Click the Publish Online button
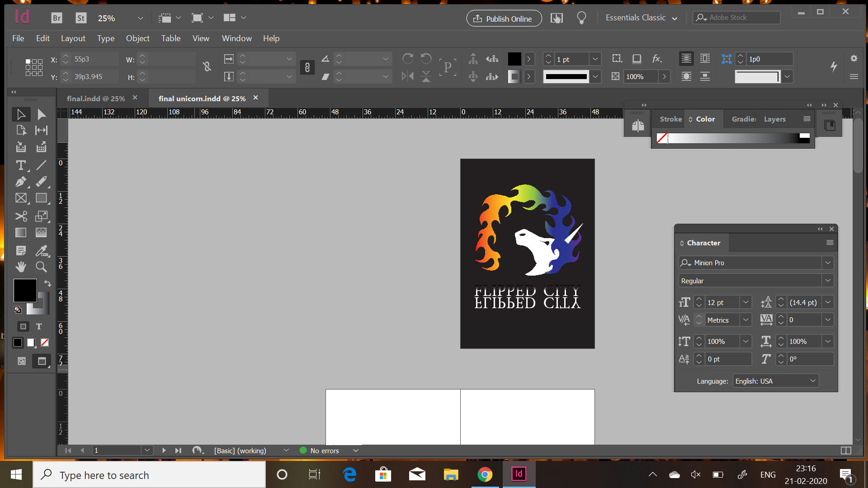Viewport: 868px width, 488px height. [504, 19]
